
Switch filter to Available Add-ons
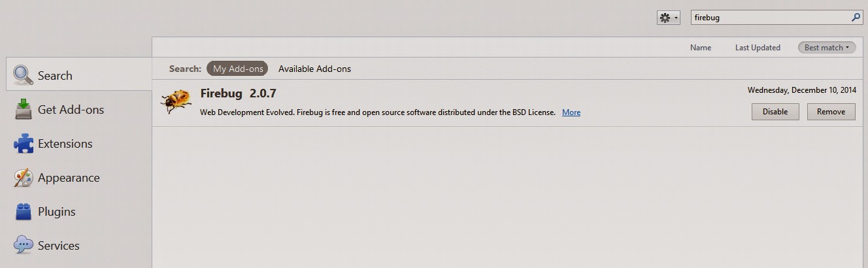coord(314,69)
